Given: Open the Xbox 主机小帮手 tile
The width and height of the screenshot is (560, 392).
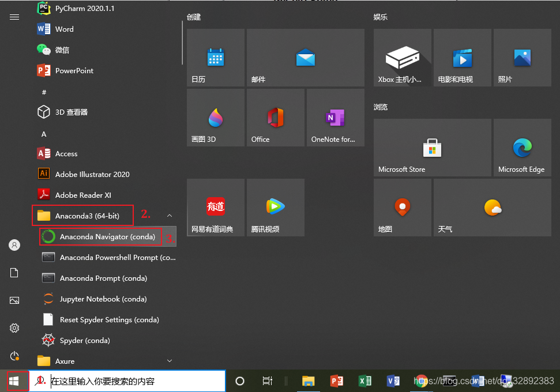Looking at the screenshot, I should [403, 58].
